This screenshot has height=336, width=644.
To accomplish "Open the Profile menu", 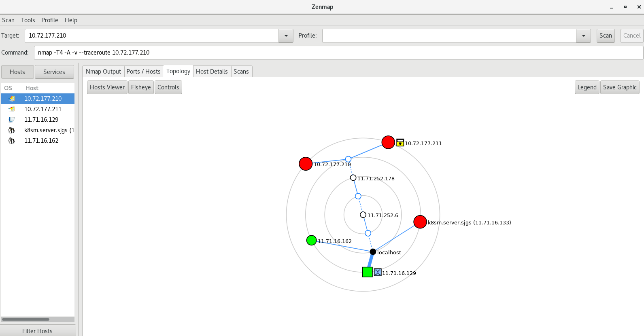I will click(50, 20).
